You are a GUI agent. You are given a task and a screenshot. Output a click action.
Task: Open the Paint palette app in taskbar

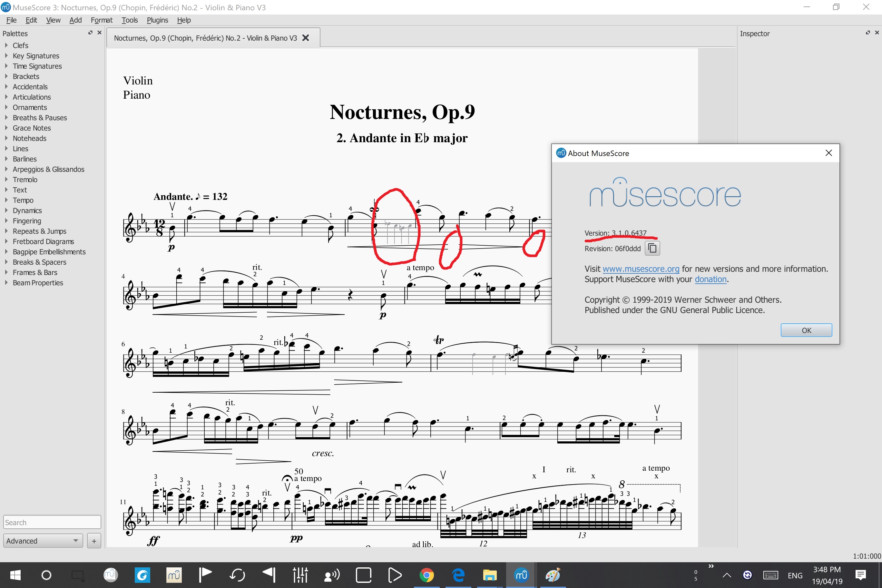(553, 575)
